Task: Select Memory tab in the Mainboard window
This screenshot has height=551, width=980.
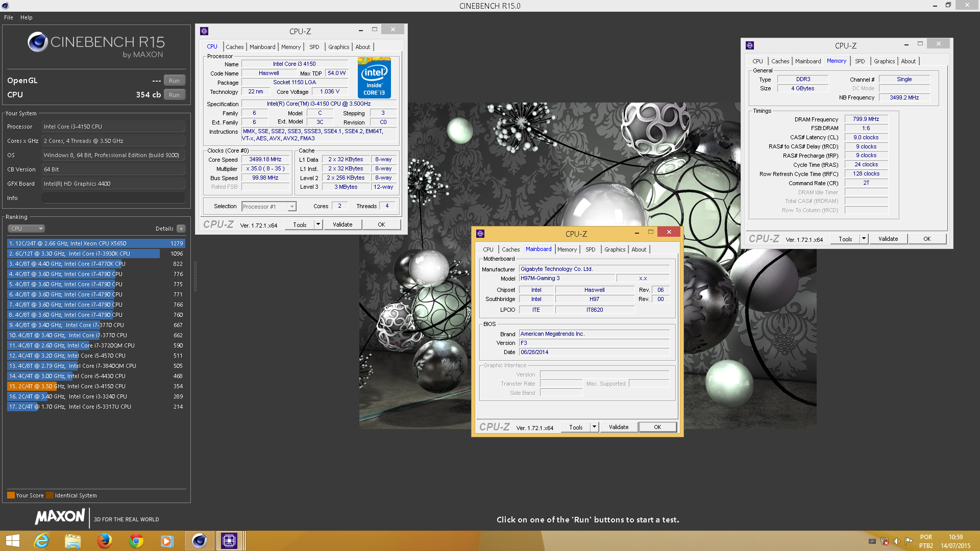Action: (567, 249)
